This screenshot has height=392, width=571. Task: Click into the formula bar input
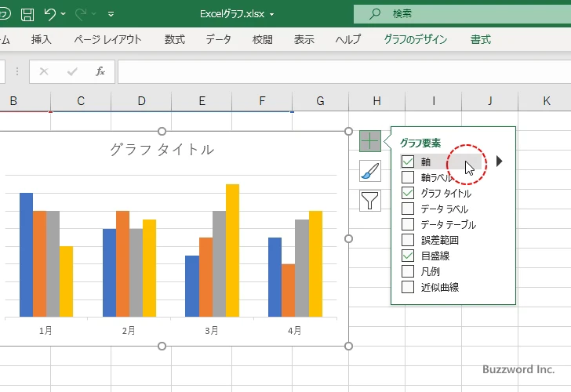pos(344,71)
